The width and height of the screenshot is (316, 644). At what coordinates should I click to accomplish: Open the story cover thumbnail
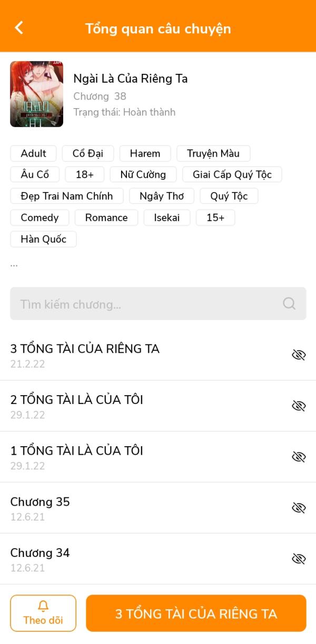(36, 94)
